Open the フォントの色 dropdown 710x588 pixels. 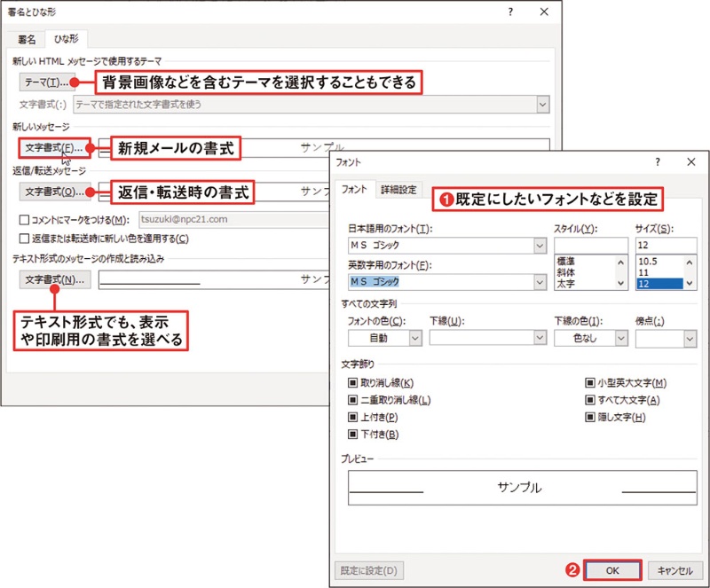click(x=414, y=338)
